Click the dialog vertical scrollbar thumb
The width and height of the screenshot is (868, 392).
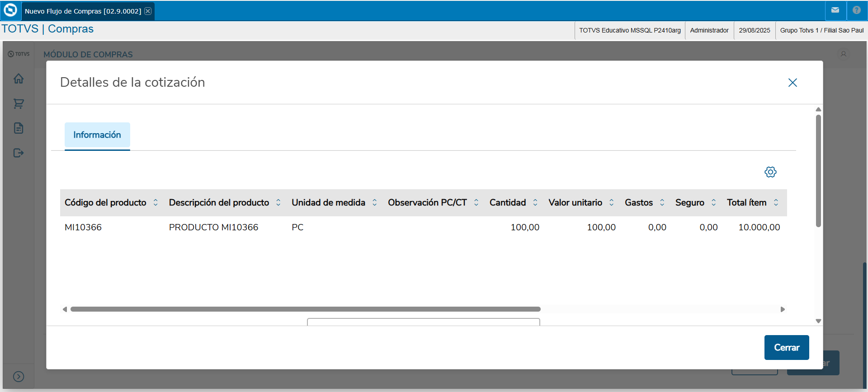point(818,171)
